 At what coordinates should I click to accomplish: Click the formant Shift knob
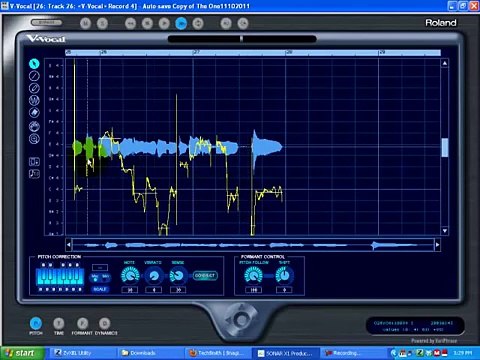click(284, 276)
